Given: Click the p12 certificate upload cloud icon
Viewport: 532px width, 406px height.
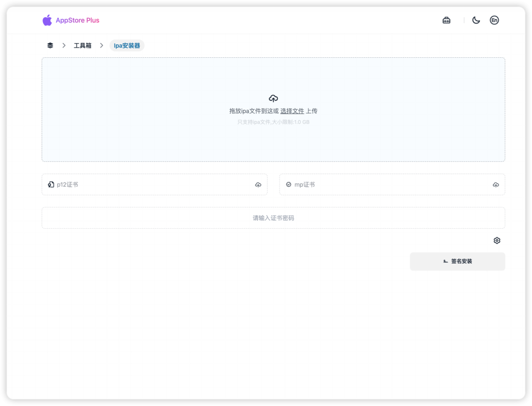Looking at the screenshot, I should click(258, 185).
